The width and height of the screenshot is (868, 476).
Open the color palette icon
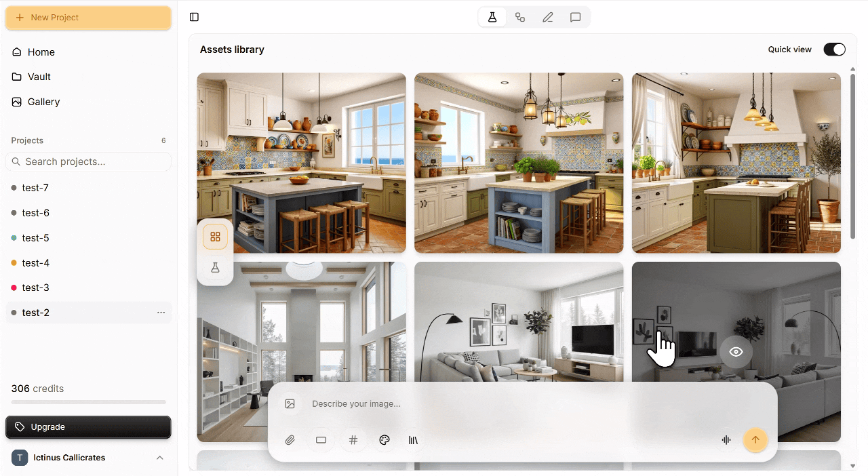(x=384, y=440)
